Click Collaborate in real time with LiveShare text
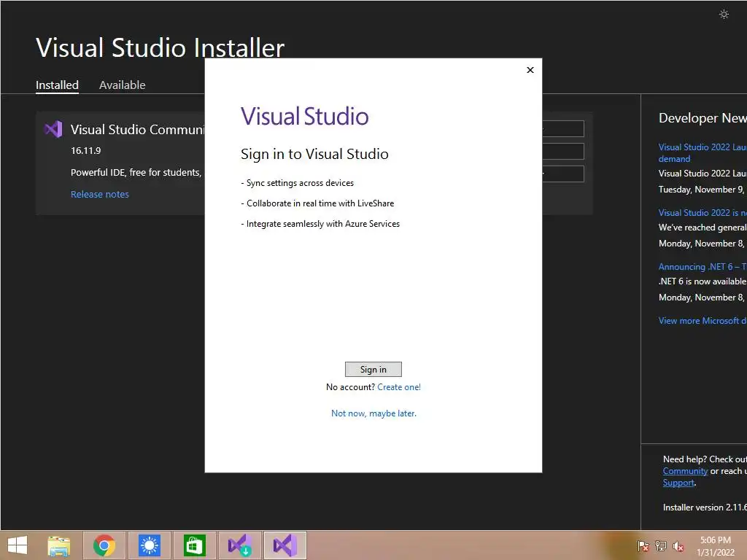Viewport: 747px width, 560px height. [317, 203]
